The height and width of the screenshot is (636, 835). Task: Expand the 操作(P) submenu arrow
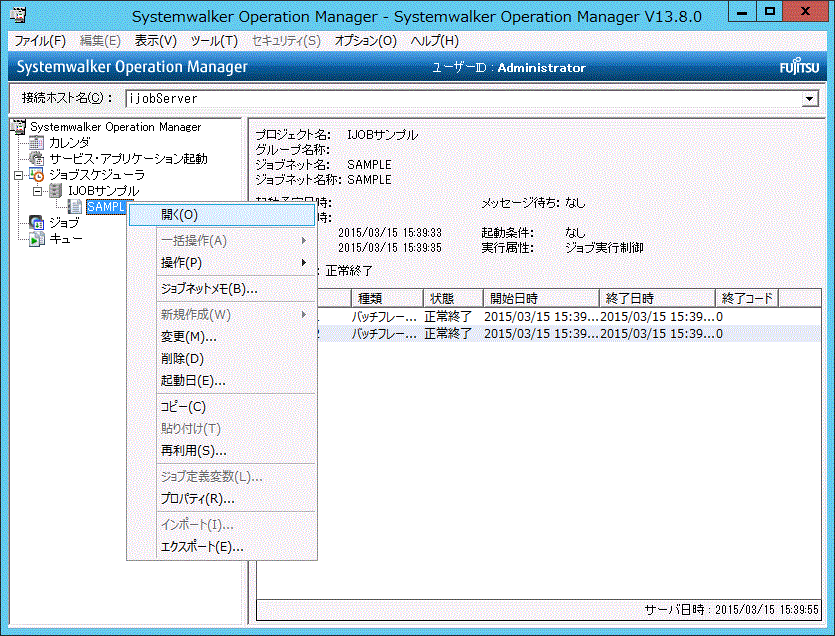tap(304, 263)
